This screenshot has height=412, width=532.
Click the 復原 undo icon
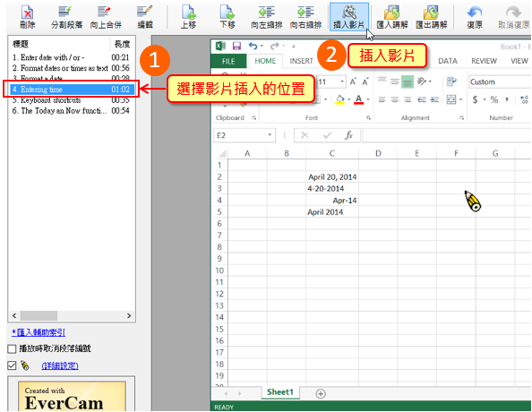click(475, 17)
